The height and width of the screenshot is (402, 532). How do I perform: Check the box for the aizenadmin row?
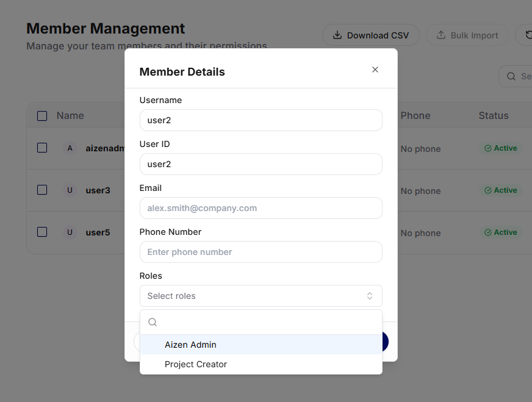(42, 148)
